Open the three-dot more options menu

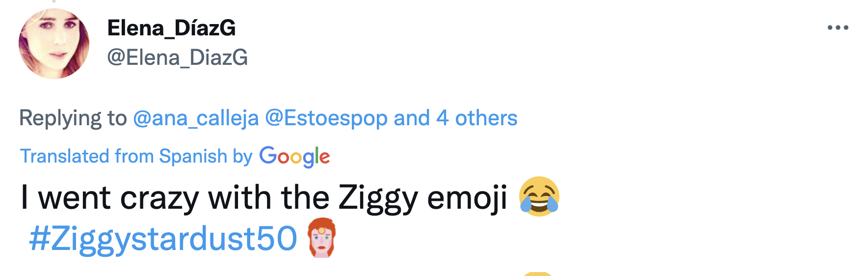838,28
